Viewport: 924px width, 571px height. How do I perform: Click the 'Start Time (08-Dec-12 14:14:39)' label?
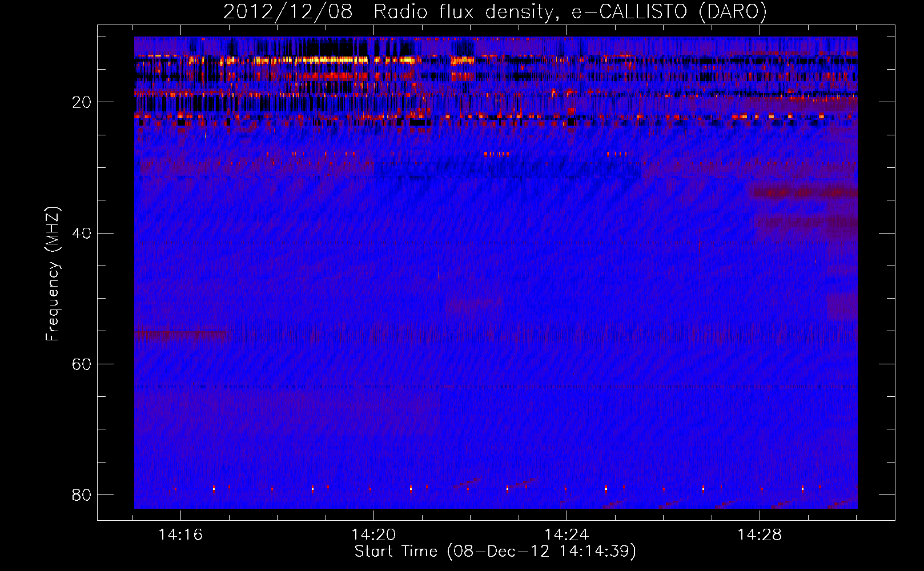click(495, 552)
